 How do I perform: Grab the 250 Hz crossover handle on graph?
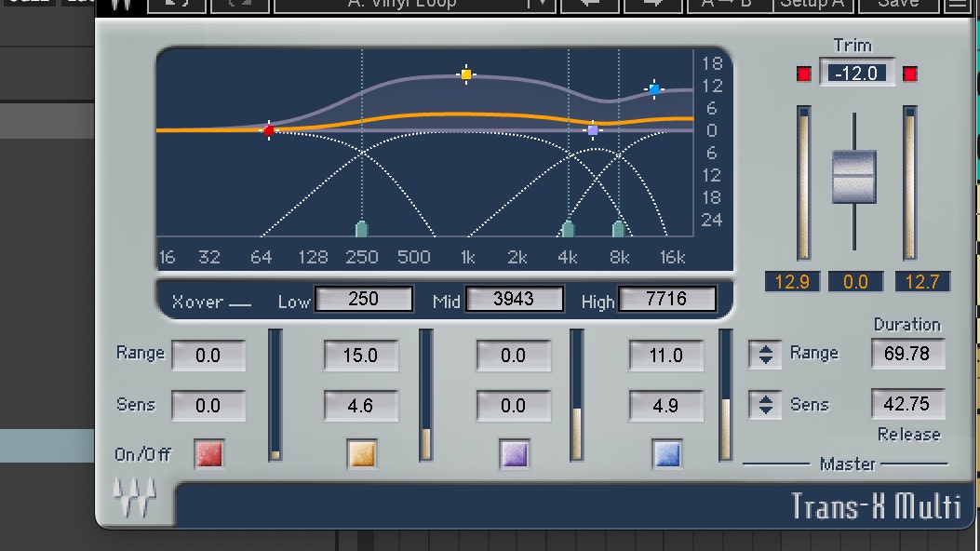coord(361,229)
